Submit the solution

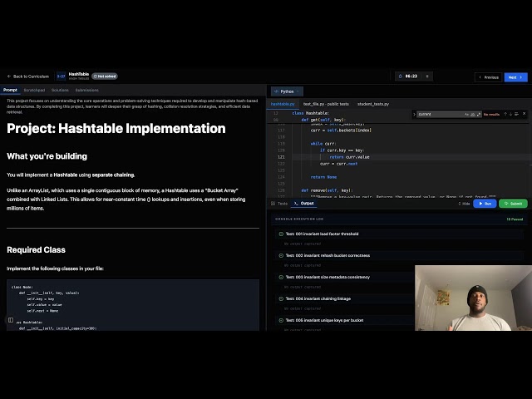pos(513,204)
